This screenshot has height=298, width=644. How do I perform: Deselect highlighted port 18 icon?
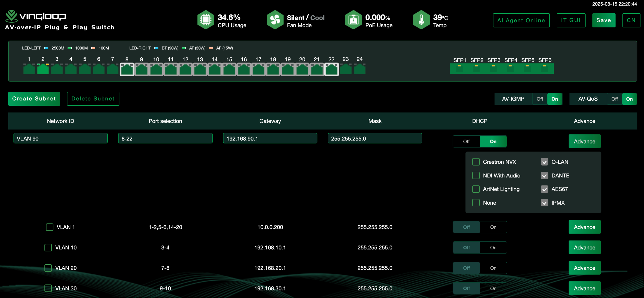coord(273,69)
